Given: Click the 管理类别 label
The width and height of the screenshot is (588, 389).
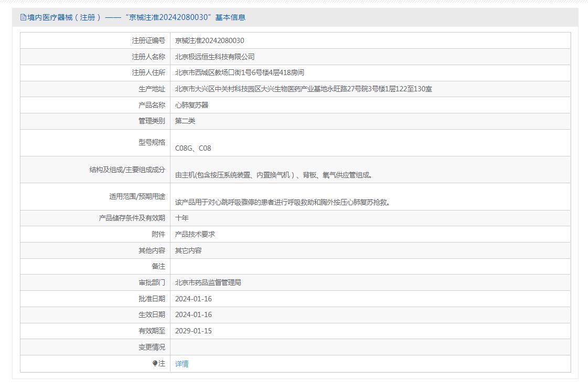Looking at the screenshot, I should (152, 121).
